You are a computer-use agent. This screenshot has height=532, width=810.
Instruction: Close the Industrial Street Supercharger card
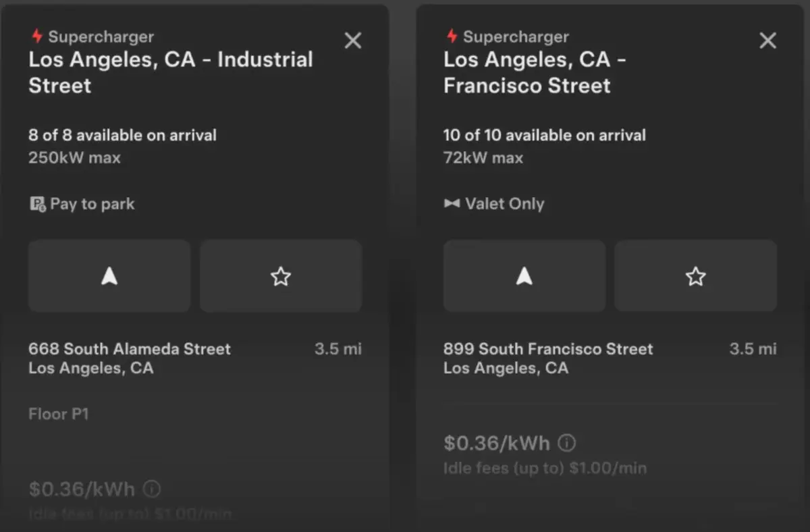point(353,41)
